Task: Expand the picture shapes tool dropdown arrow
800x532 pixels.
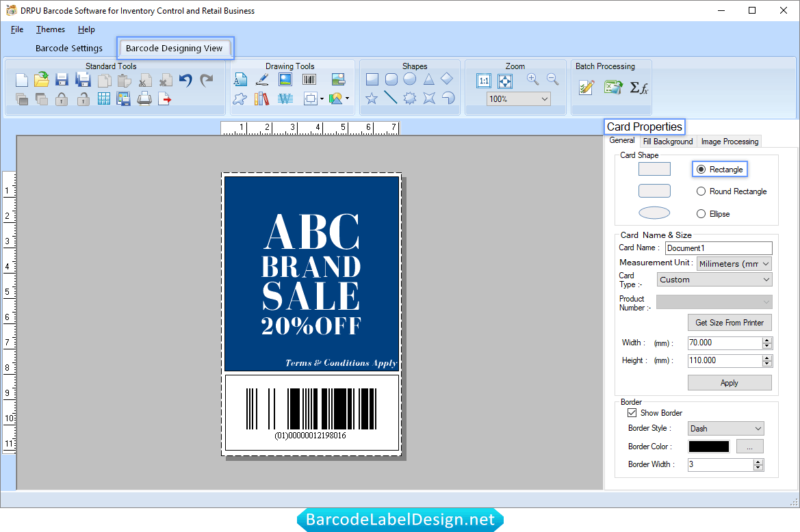Action: click(x=348, y=98)
